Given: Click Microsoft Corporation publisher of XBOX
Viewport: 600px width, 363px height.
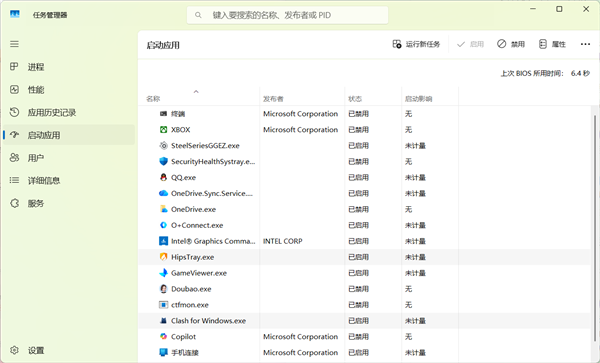Looking at the screenshot, I should (x=300, y=130).
